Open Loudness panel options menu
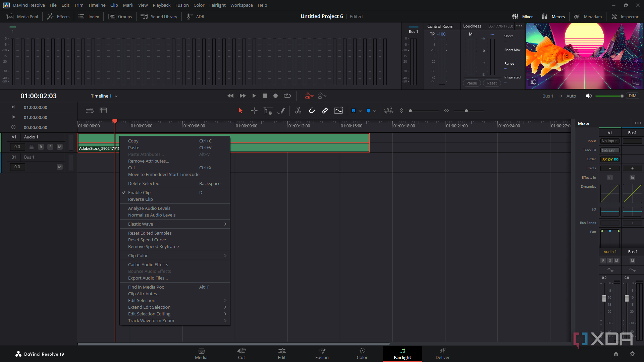 [x=519, y=26]
